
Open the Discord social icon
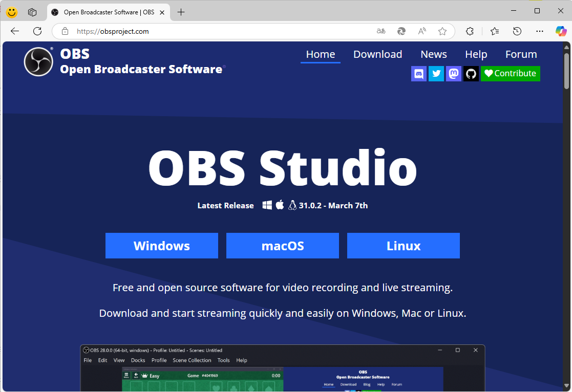click(x=419, y=74)
